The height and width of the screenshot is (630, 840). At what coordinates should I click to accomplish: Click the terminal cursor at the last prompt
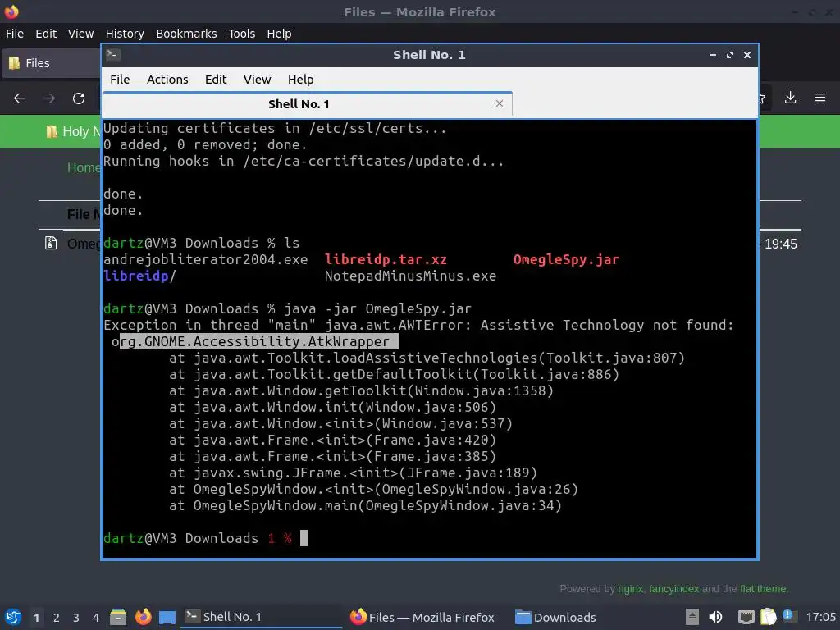[304, 538]
